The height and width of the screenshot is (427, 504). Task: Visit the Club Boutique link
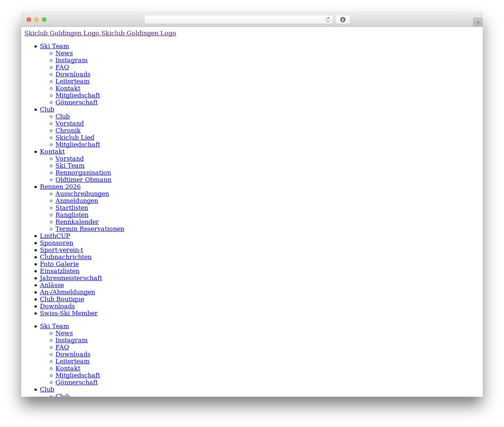click(x=62, y=299)
